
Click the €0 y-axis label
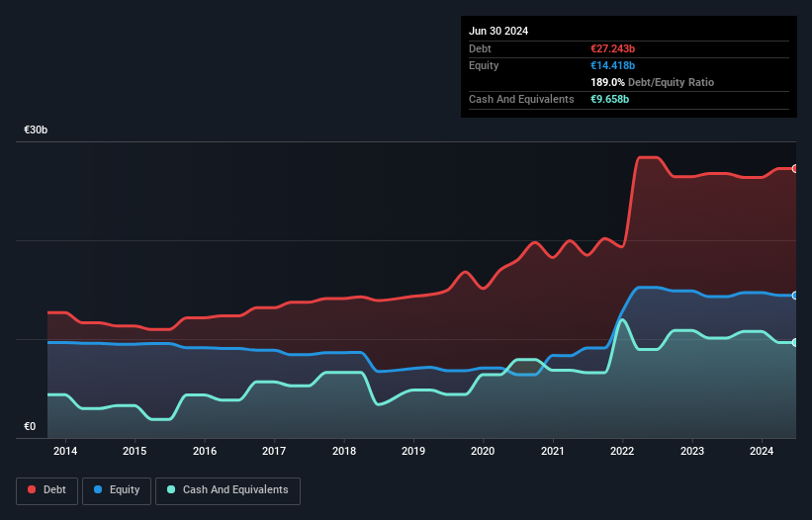point(30,426)
